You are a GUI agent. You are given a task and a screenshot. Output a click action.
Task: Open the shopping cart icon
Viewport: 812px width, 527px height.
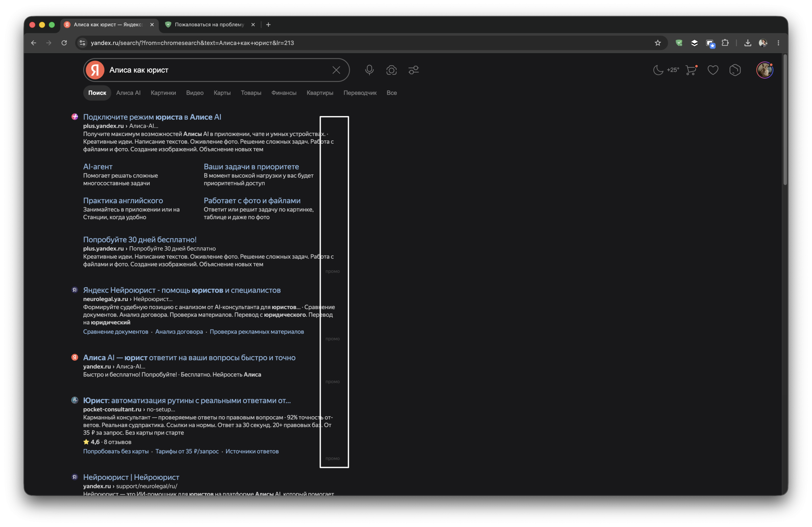point(691,70)
